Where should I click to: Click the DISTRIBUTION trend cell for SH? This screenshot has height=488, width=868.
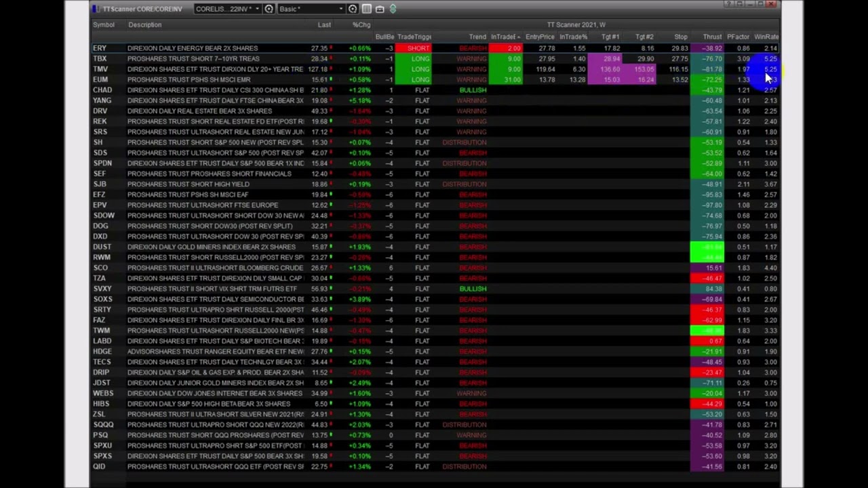coord(465,142)
